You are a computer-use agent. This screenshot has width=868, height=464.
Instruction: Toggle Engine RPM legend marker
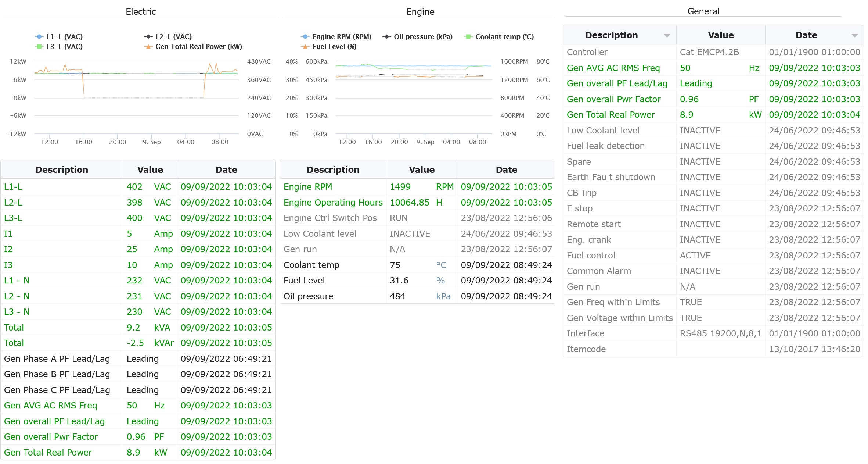pos(305,37)
